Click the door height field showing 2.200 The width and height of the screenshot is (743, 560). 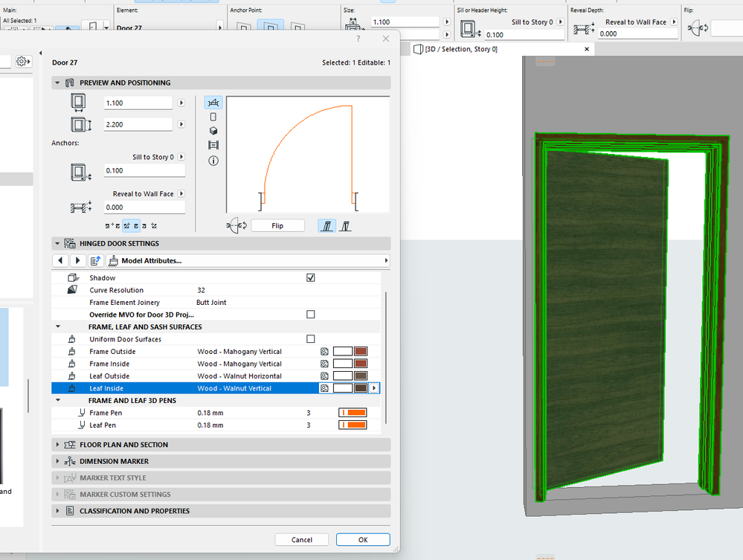tap(138, 125)
